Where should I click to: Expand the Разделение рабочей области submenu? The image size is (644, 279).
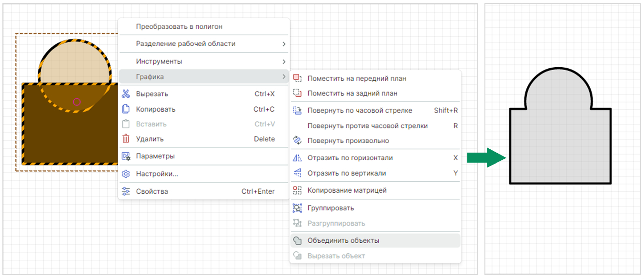click(284, 44)
